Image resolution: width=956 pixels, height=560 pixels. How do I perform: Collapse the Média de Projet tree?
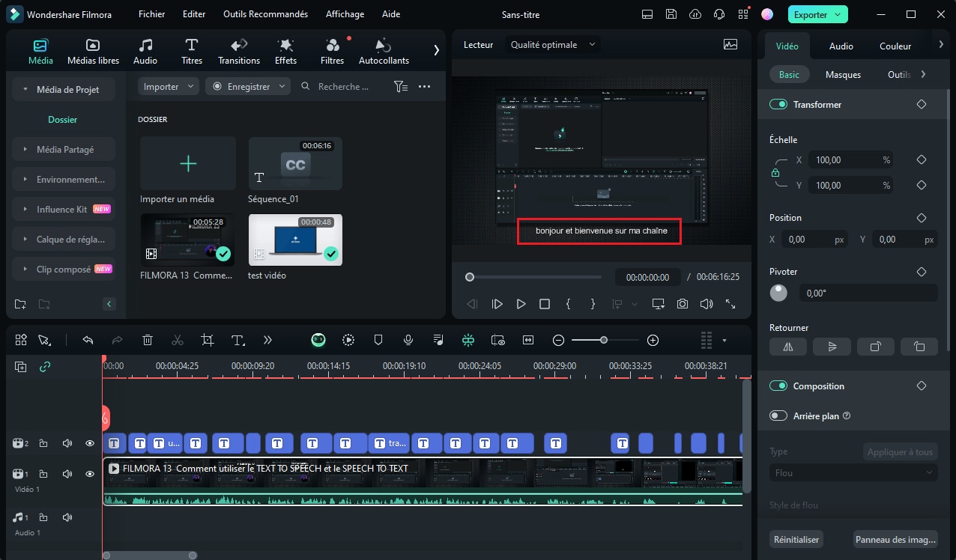tap(27, 90)
